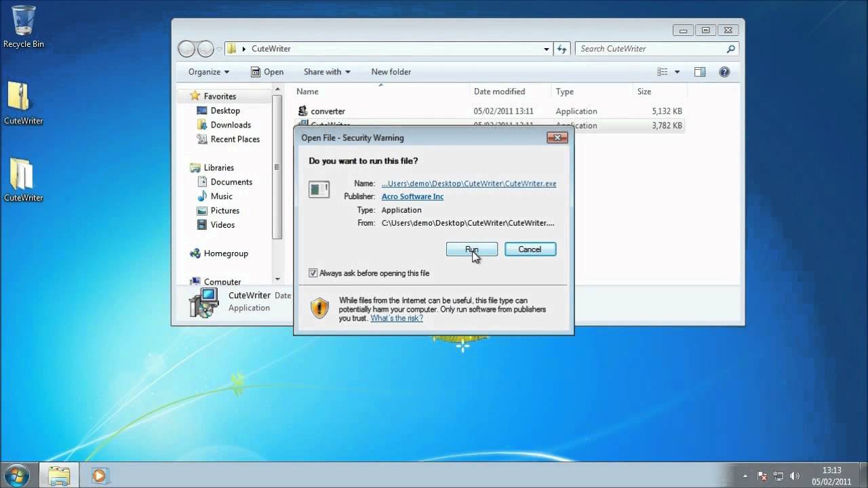
Task: Click the converter application icon
Action: click(303, 111)
